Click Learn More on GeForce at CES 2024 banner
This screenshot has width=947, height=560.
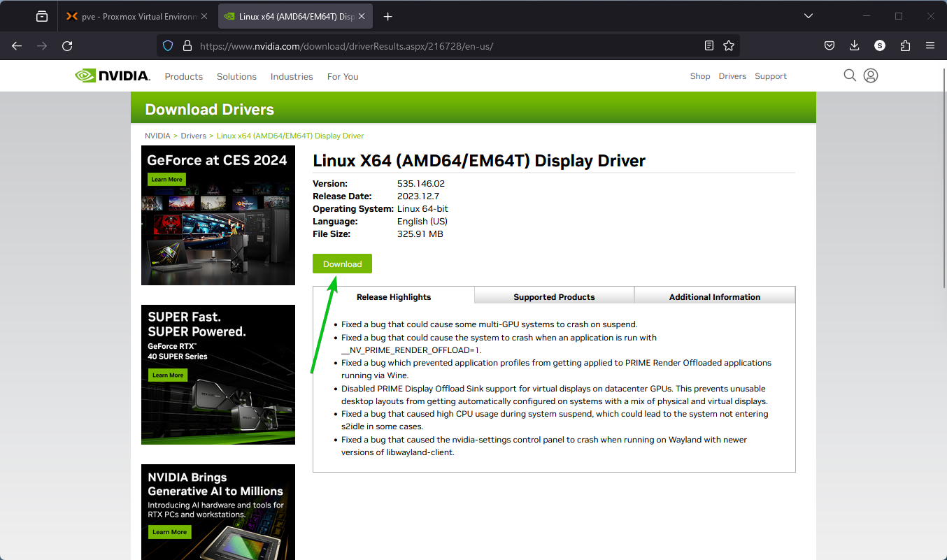click(x=166, y=180)
